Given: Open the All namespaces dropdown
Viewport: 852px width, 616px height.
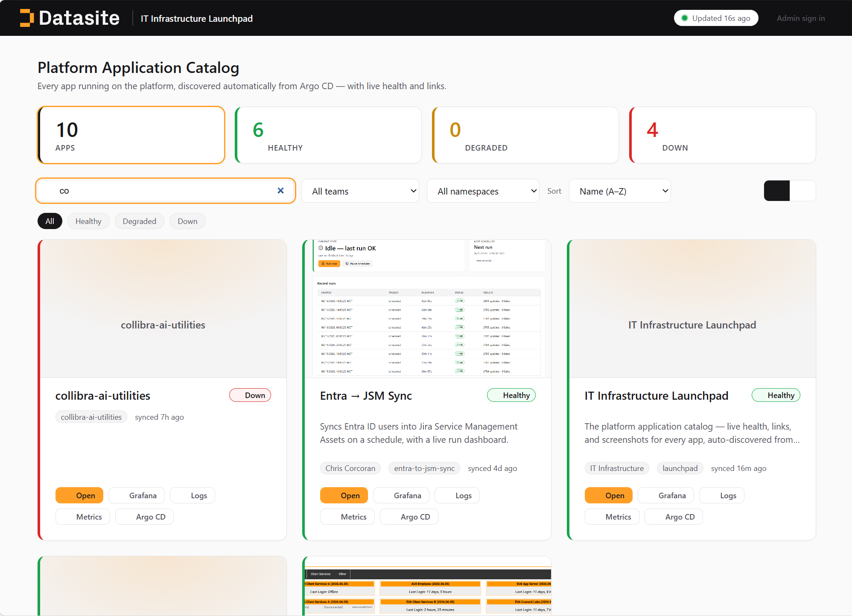Looking at the screenshot, I should pos(483,191).
